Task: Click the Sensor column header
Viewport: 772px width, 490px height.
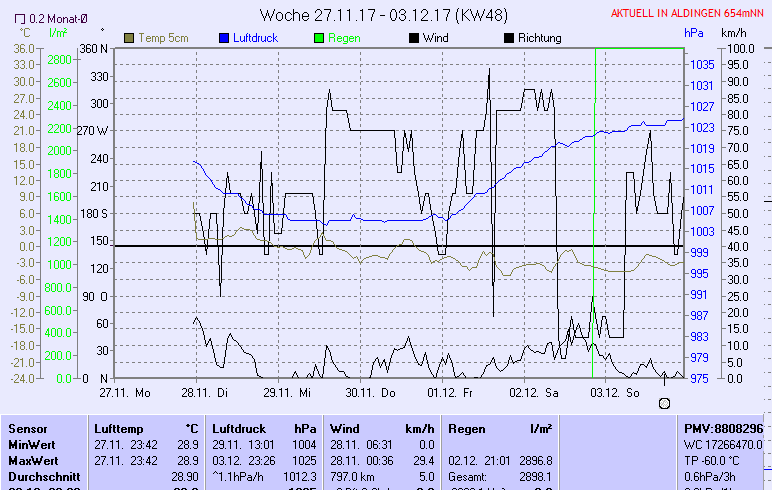Action: tap(28, 428)
